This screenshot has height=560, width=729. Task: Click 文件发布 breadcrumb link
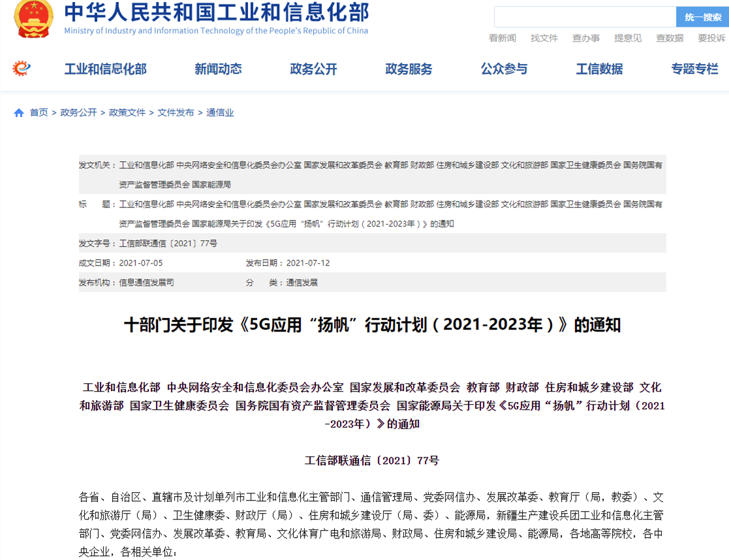click(176, 113)
